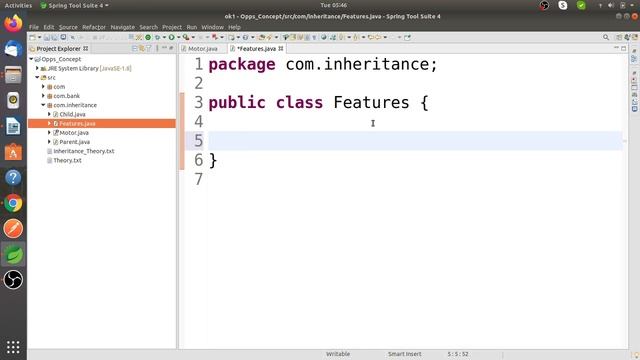
Task: Open the Debug button dropdown arrow
Action: point(164,37)
